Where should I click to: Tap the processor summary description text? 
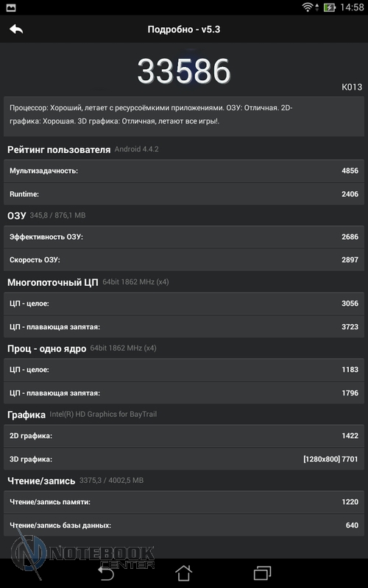(151, 115)
